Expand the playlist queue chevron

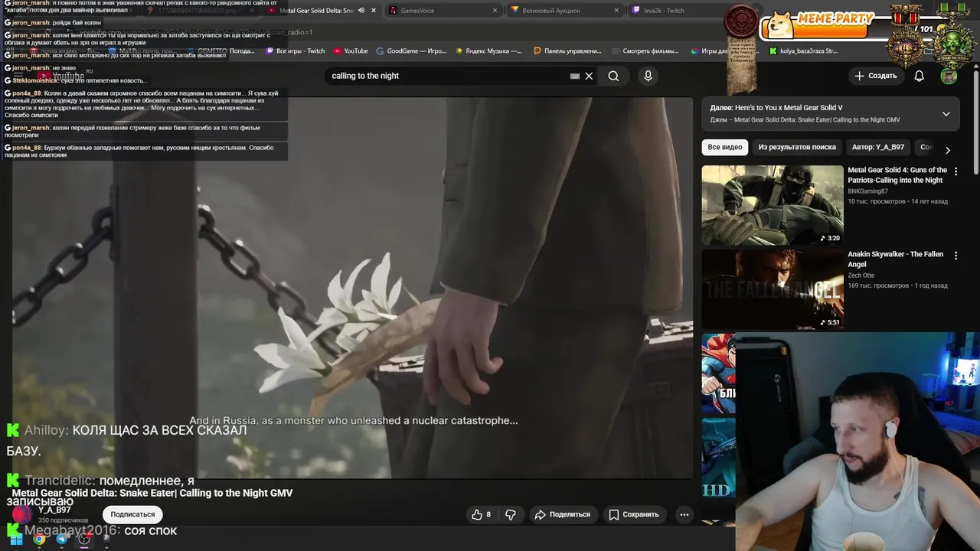[946, 113]
